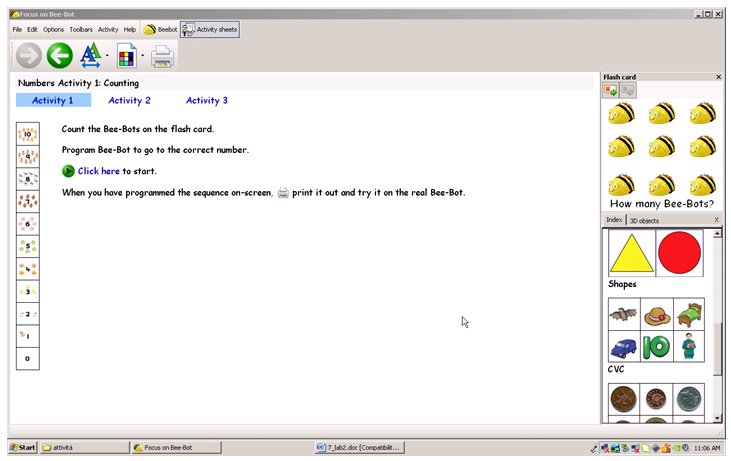Open the File menu
731x461 pixels.
point(17,29)
